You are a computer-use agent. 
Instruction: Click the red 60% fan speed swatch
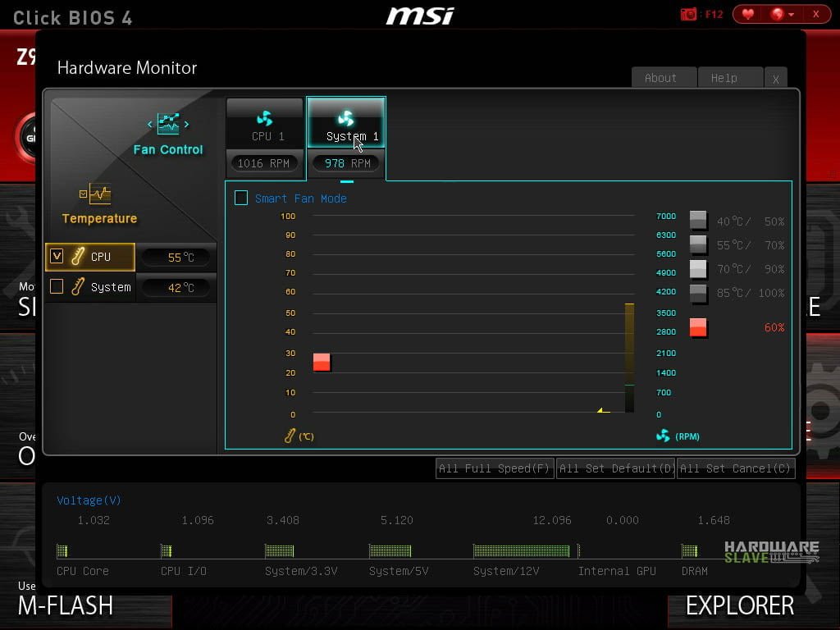coord(698,327)
